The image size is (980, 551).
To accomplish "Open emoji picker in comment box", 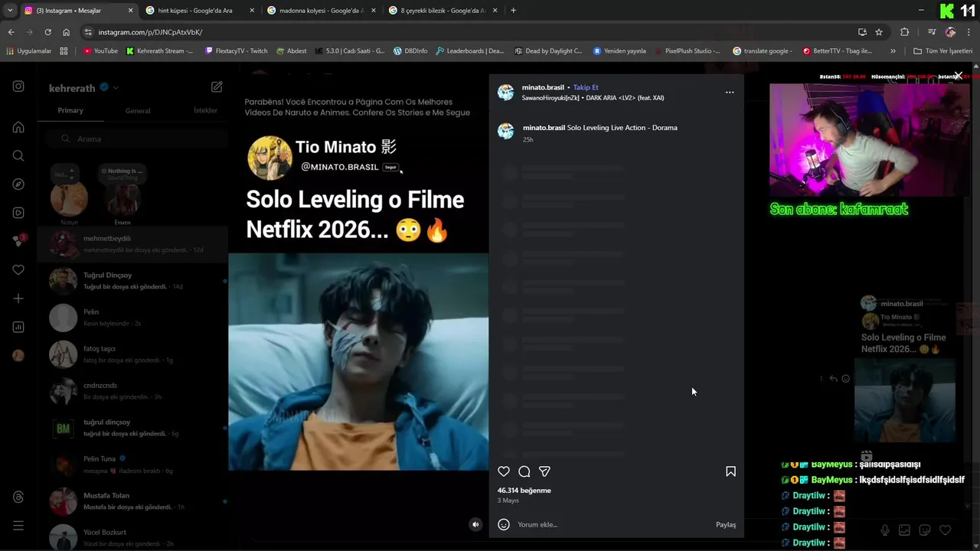I will [x=504, y=524].
